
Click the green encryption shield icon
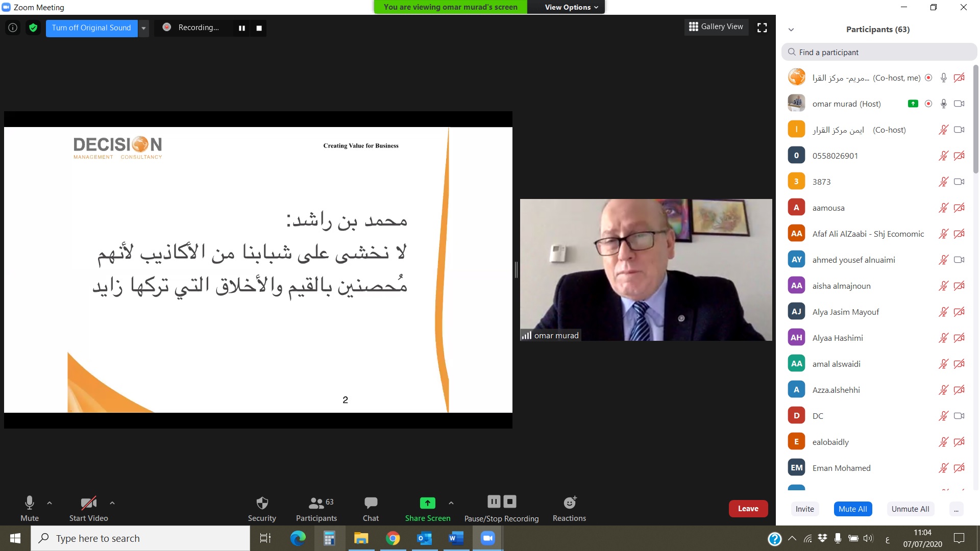coord(33,28)
